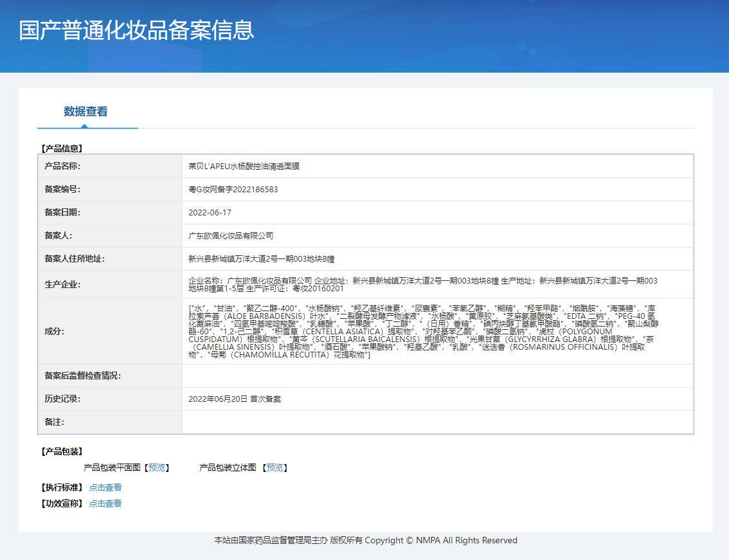729x560 pixels.
Task: Click 点击查看 next to 执行标准
Action: coord(105,488)
